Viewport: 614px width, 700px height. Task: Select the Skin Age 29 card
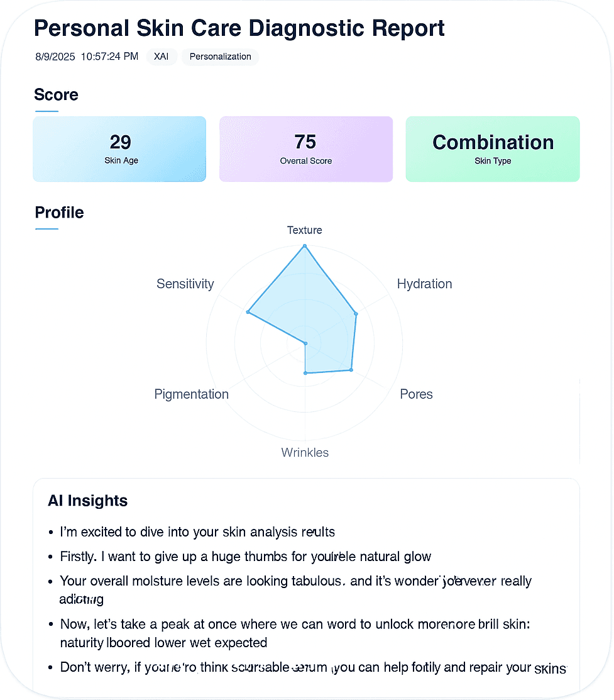pyautogui.click(x=119, y=149)
